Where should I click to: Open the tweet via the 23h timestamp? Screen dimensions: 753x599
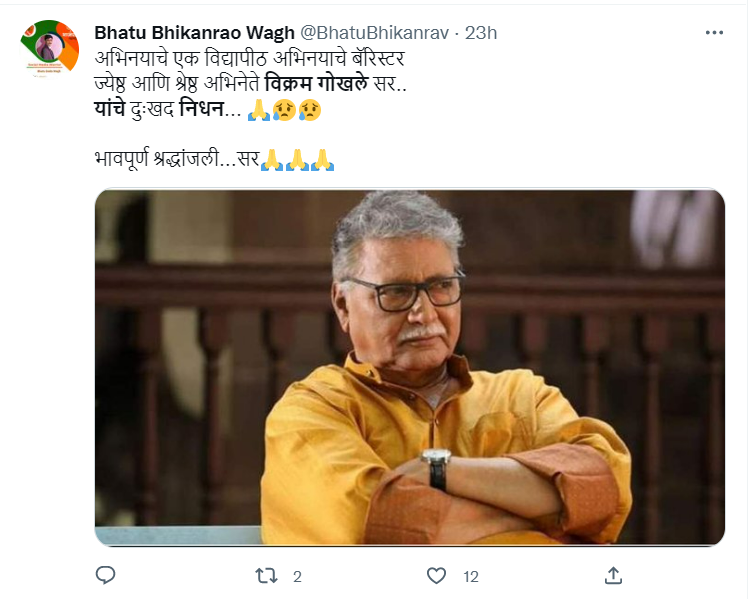481,33
